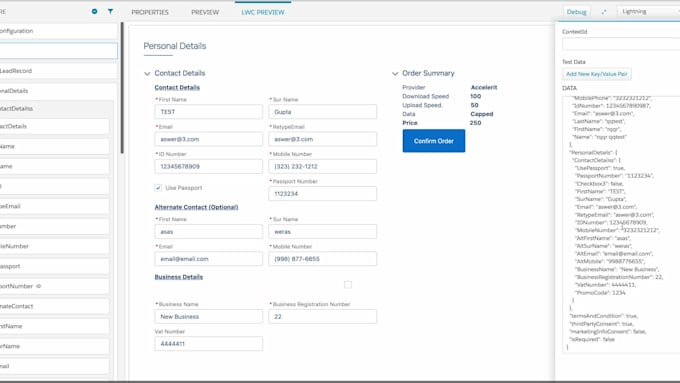This screenshot has width=680, height=383.
Task: Click the ContextId input field
Action: click(x=621, y=44)
